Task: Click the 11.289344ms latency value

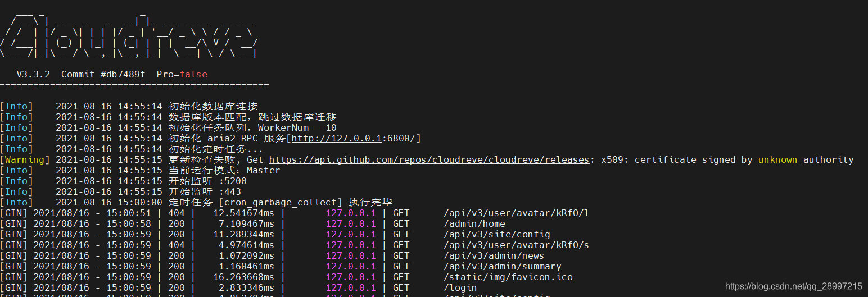Action: (x=244, y=235)
